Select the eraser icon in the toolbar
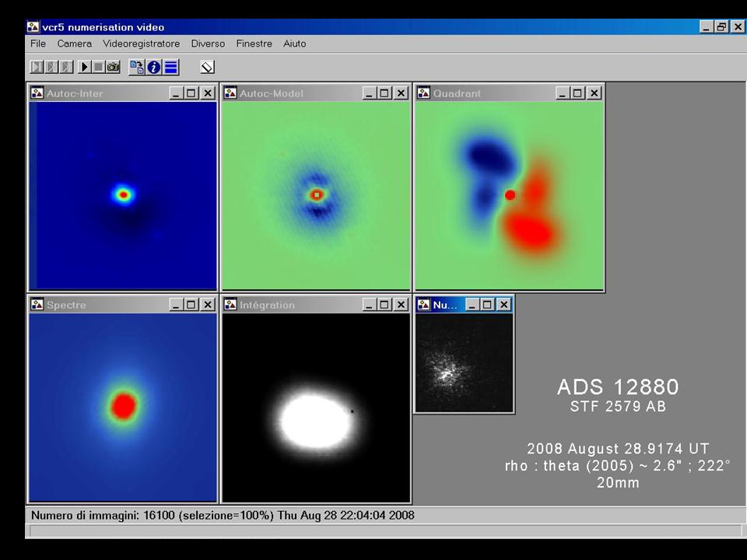 tap(207, 67)
